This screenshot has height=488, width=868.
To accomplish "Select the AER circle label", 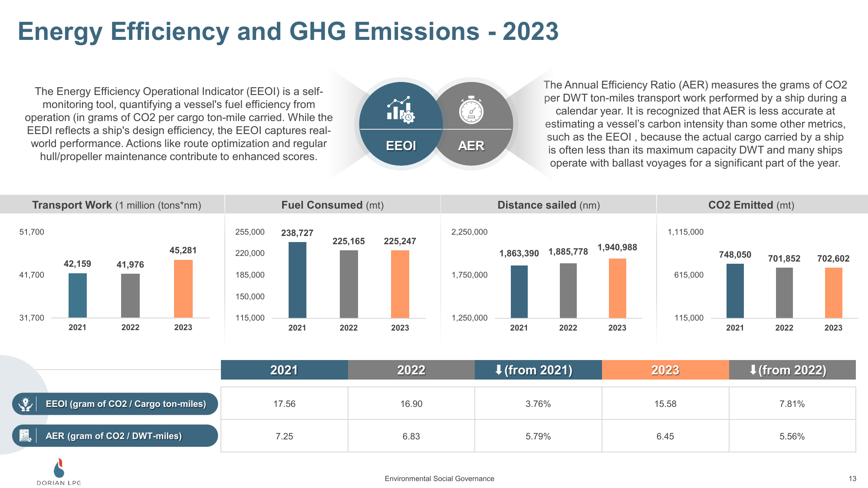I will point(471,146).
